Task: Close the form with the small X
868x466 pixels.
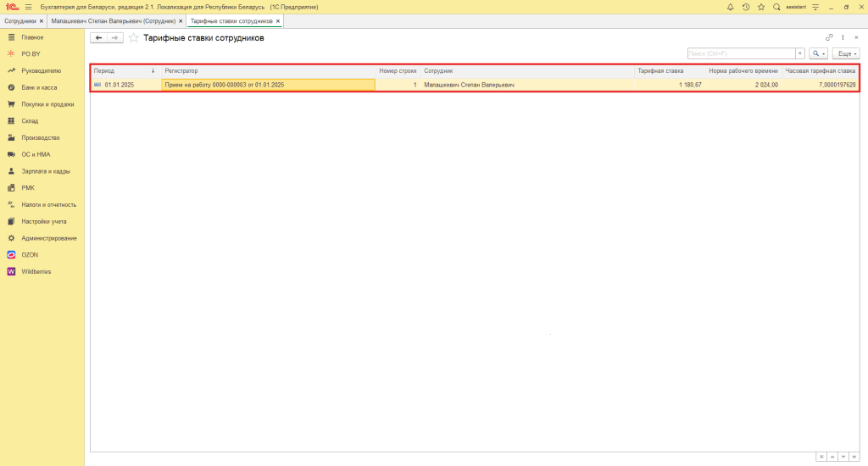Action: [x=856, y=37]
